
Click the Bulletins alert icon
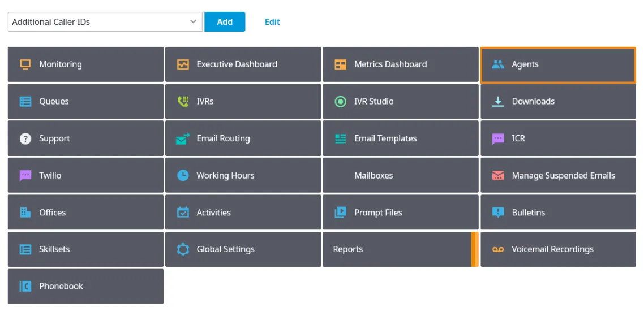click(498, 213)
